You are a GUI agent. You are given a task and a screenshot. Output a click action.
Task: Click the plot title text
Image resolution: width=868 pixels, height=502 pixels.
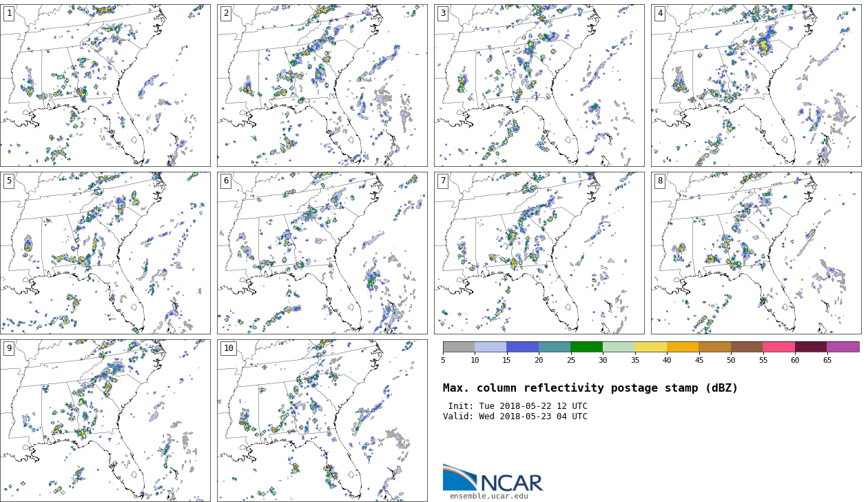[x=590, y=388]
